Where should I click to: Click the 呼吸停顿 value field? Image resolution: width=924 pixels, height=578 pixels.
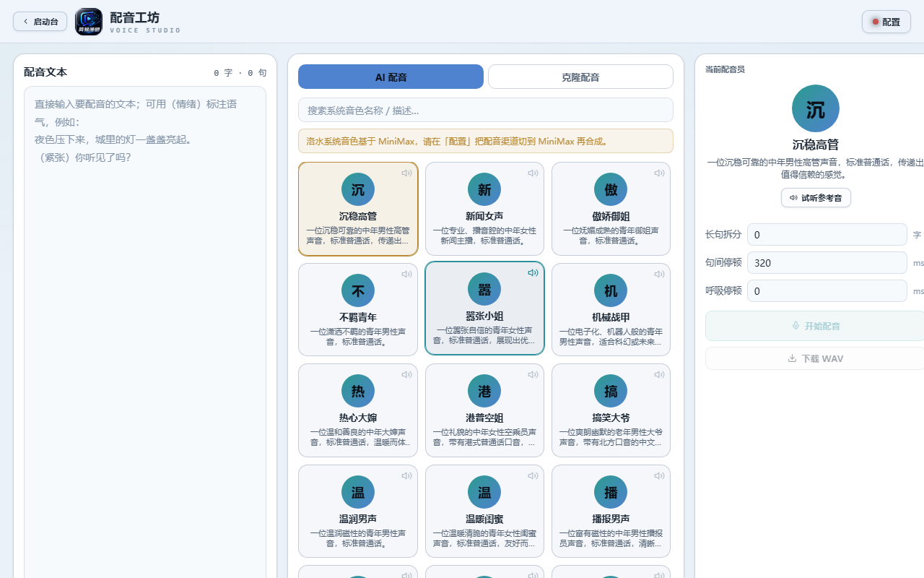click(827, 291)
